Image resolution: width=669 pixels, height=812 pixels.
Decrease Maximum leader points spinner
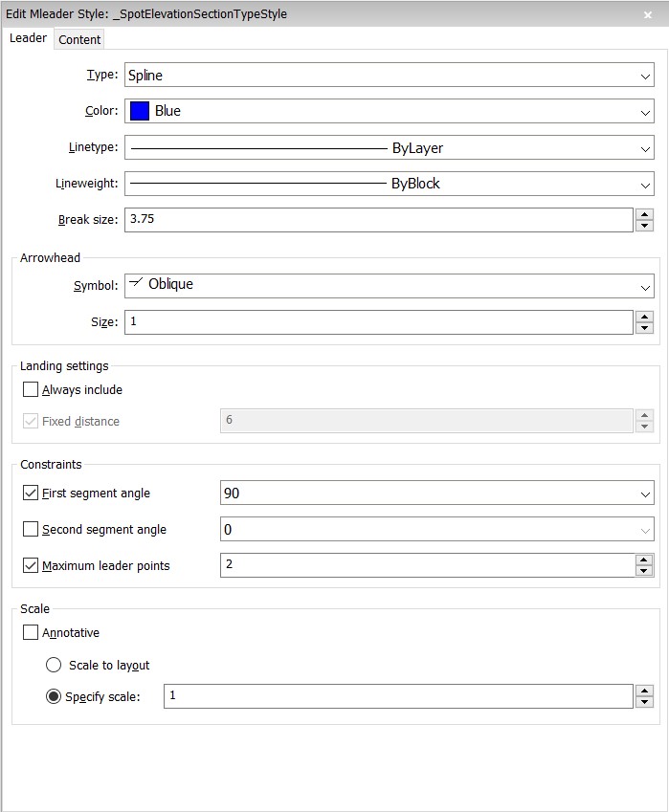pos(644,571)
